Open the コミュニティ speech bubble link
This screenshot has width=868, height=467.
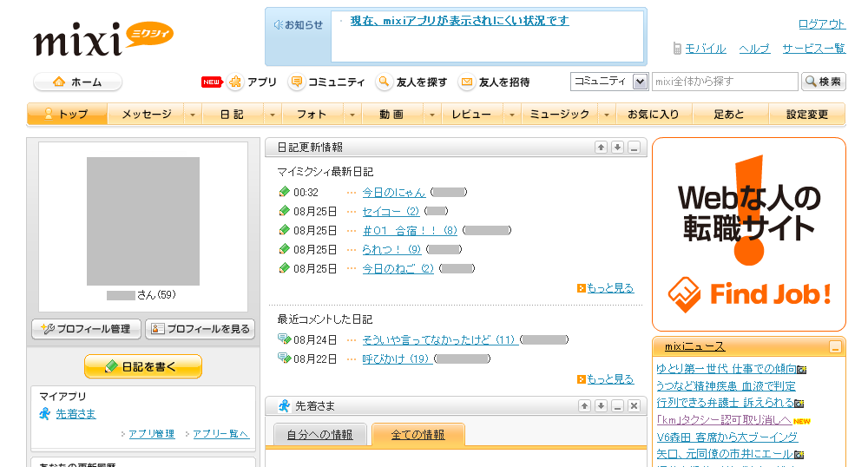pos(326,82)
